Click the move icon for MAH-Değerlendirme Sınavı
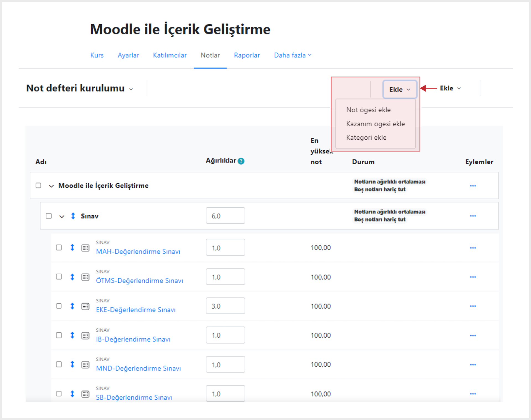Screen dimensions: 531x420 tap(72, 247)
